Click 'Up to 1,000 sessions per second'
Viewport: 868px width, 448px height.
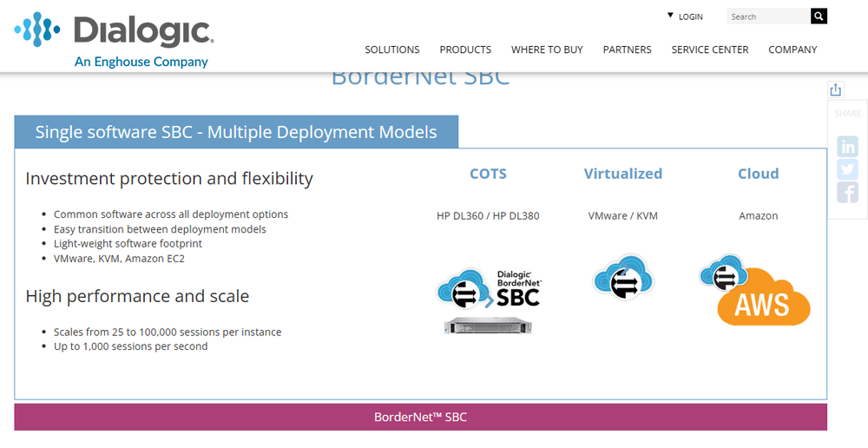131,346
